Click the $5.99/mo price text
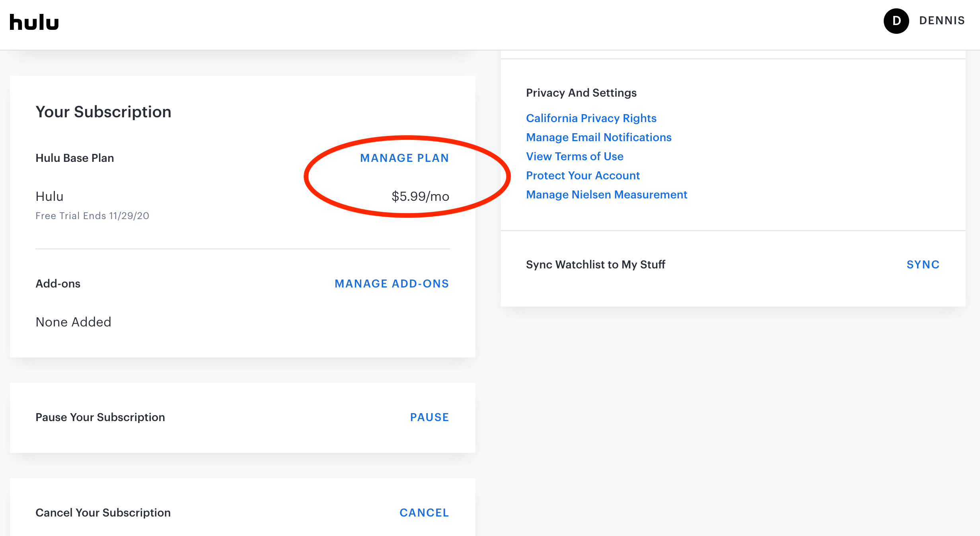 point(420,196)
